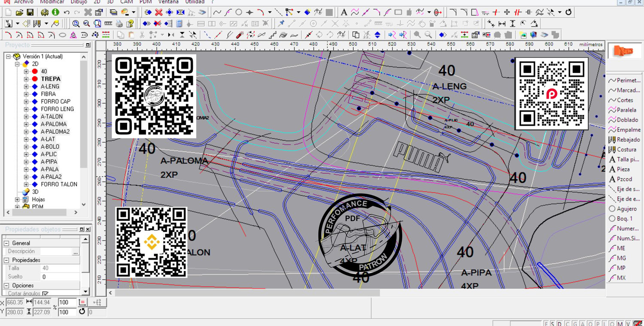Open the Utilidad menu
Image resolution: width=644 pixels, height=326 pixels.
[195, 2]
